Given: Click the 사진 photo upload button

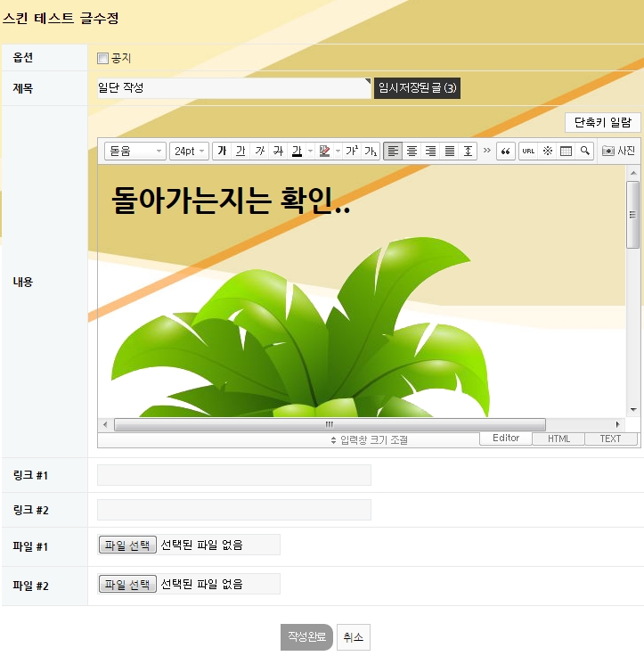Looking at the screenshot, I should coord(619,152).
